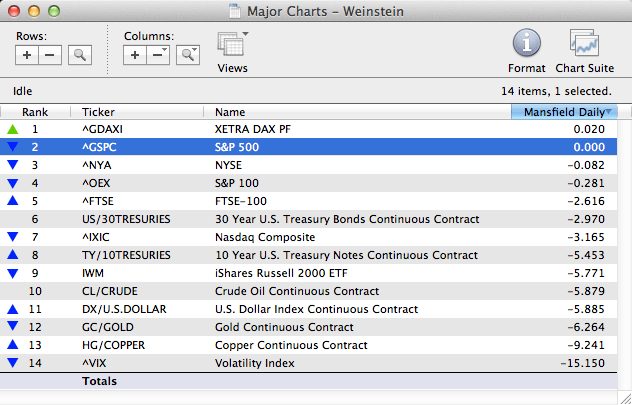Add a column with Columns + button
Screen dimensions: 632x405
(x=136, y=55)
